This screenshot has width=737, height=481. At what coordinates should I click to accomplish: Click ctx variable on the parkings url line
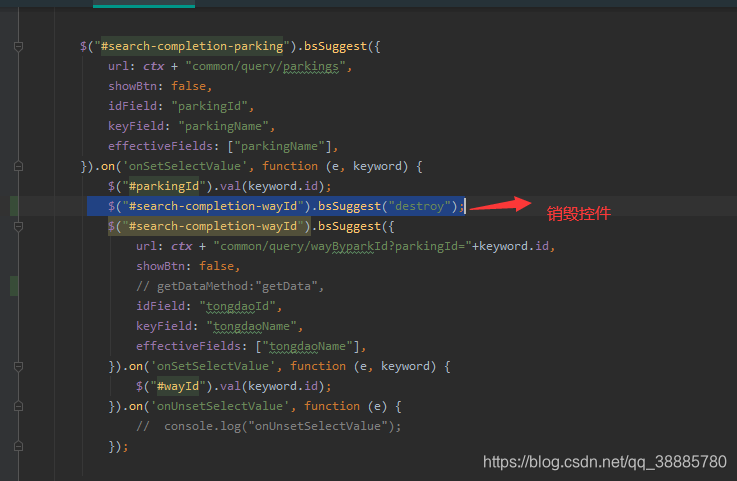153,66
